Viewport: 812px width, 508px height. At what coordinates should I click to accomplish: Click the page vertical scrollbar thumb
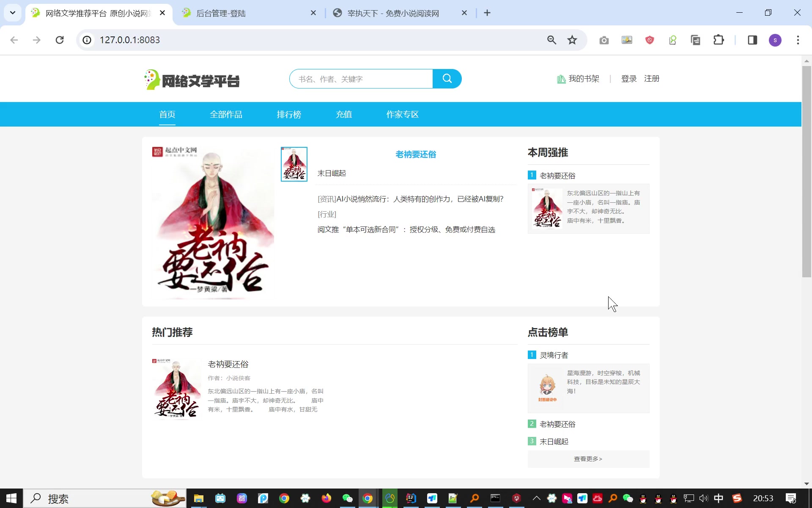pos(807,171)
